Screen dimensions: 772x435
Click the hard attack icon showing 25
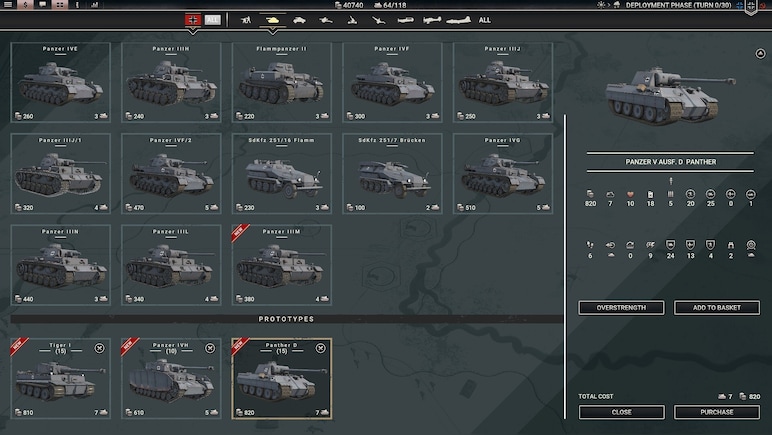point(710,194)
